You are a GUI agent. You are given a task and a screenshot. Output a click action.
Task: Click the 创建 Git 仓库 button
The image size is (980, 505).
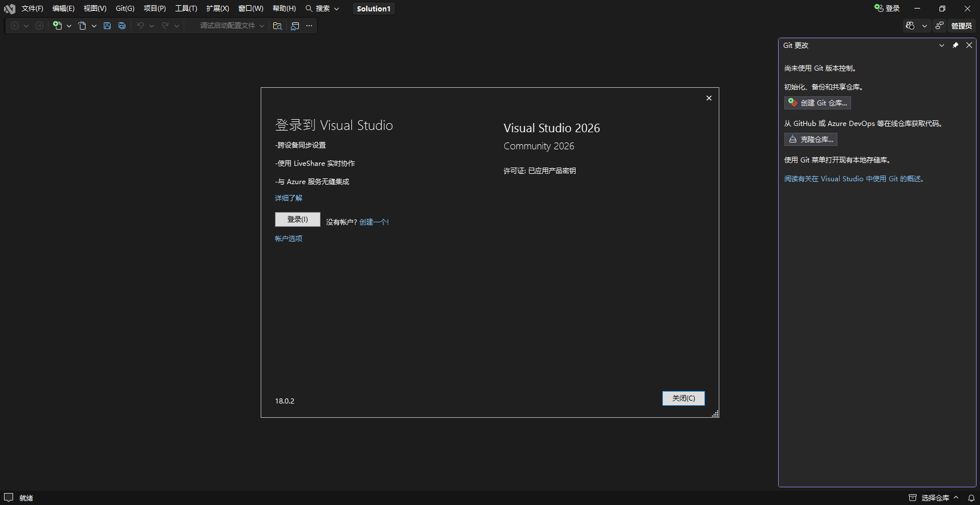[817, 103]
